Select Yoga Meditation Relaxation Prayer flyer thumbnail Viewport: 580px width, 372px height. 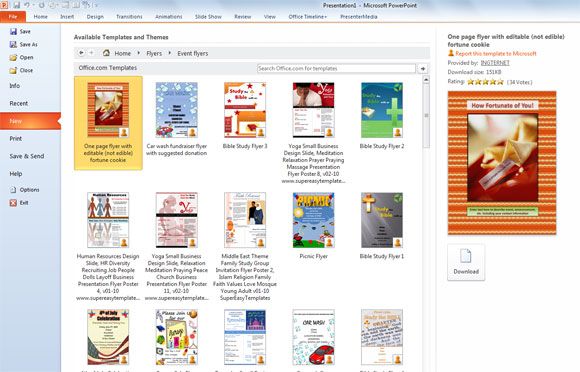tap(313, 110)
